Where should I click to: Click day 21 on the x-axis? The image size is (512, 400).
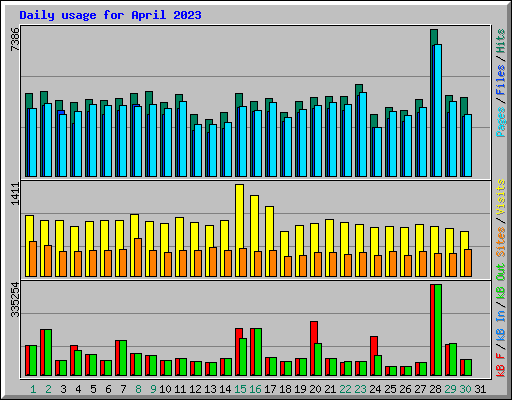(330, 389)
